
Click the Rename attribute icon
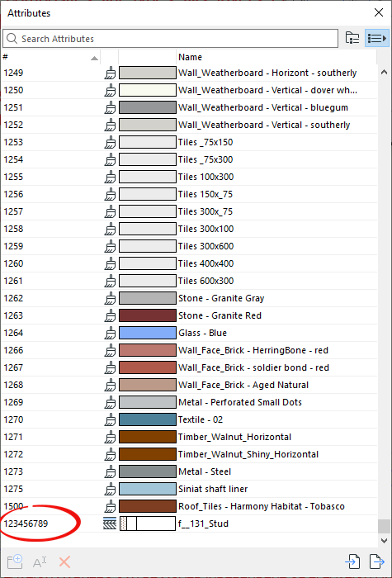[x=40, y=562]
